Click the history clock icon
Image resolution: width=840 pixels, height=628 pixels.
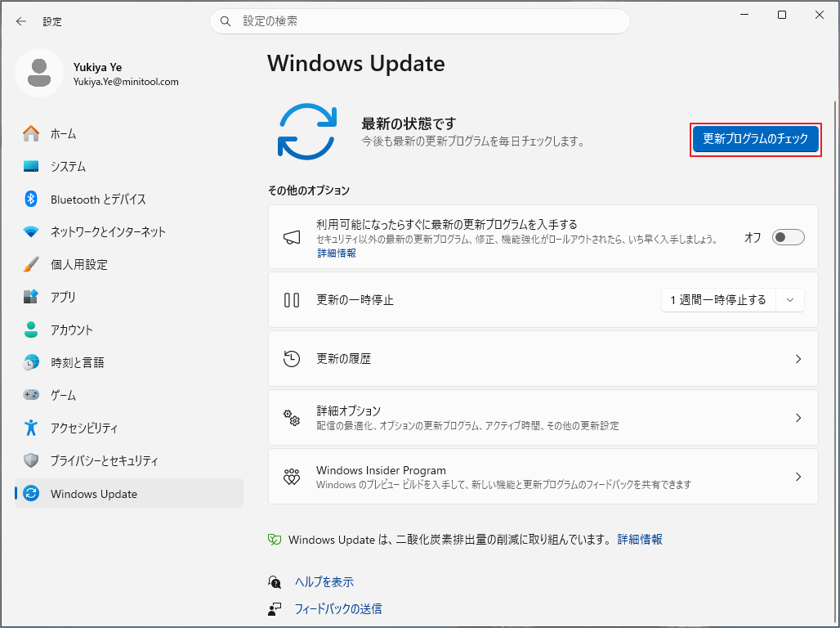(292, 359)
